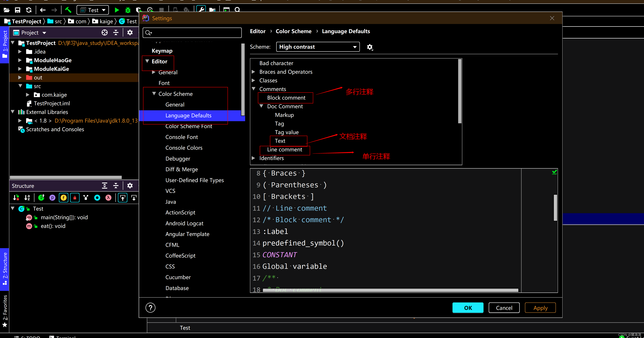Click the settings search input field

point(192,33)
